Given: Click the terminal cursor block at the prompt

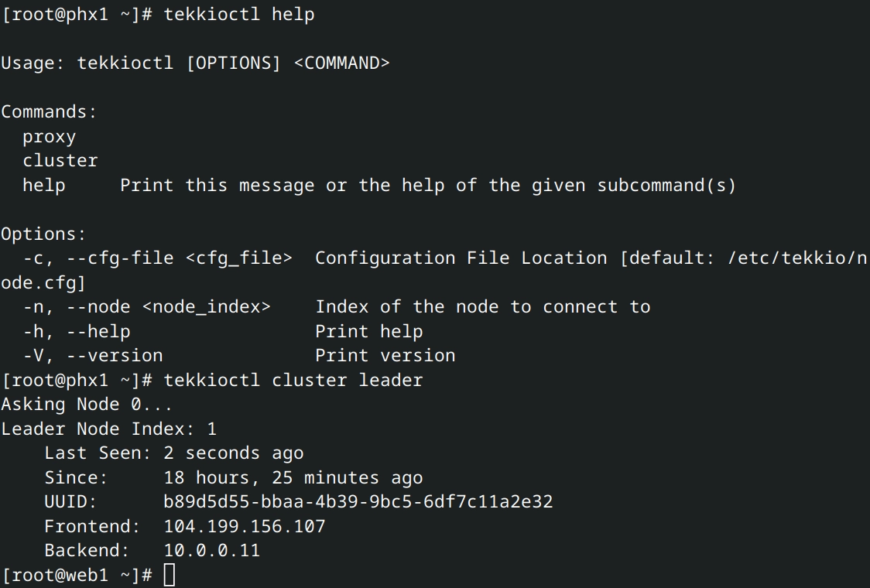Looking at the screenshot, I should pos(170,576).
